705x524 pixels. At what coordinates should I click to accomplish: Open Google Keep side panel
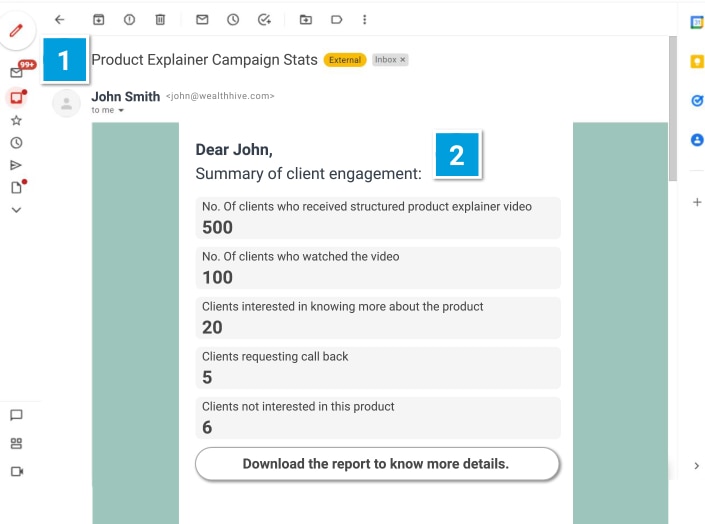pyautogui.click(x=697, y=61)
